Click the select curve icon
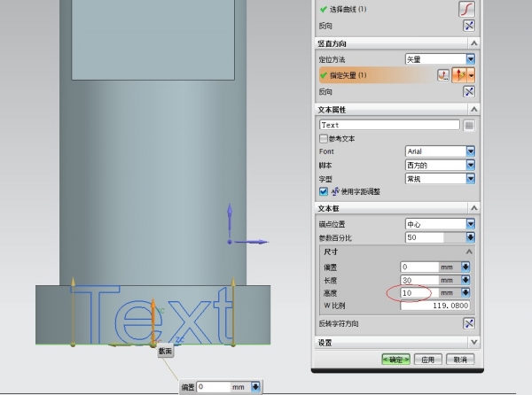Image resolution: width=532 pixels, height=395 pixels. coord(466,9)
